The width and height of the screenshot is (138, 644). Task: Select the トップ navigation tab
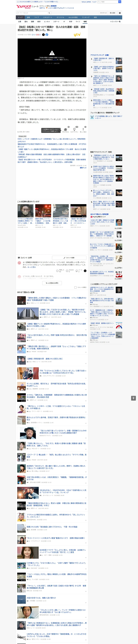point(20,17)
